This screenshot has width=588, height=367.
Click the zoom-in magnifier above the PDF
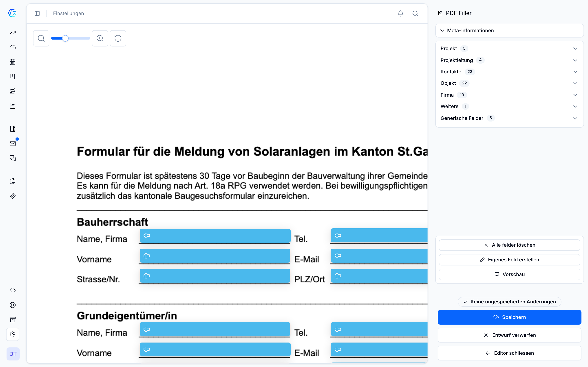[100, 38]
